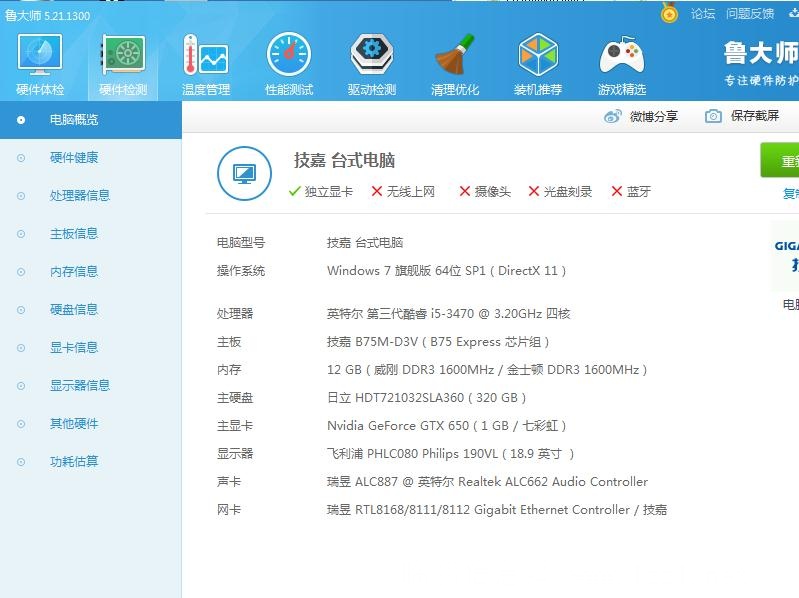This screenshot has width=799, height=598.
Task: Click the 日立 HDT721032SLA360 disk value
Action: (427, 397)
